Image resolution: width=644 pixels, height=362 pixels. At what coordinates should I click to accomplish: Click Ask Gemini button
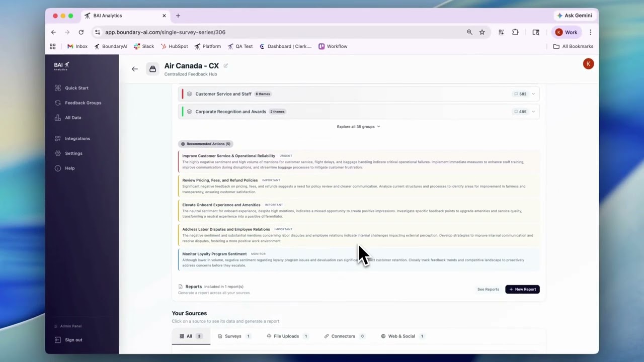575,16
